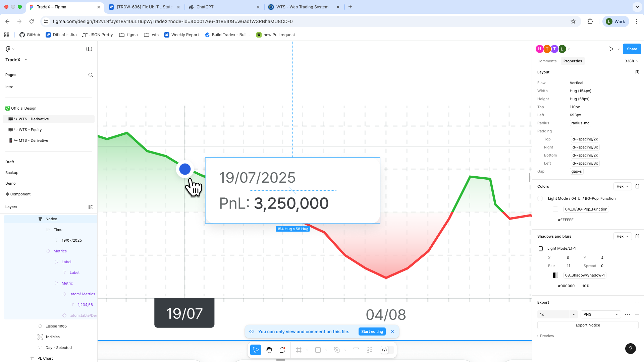Toggle the sidebar panel layout icon
Screen dimensions: 644x362
[x=89, y=49]
